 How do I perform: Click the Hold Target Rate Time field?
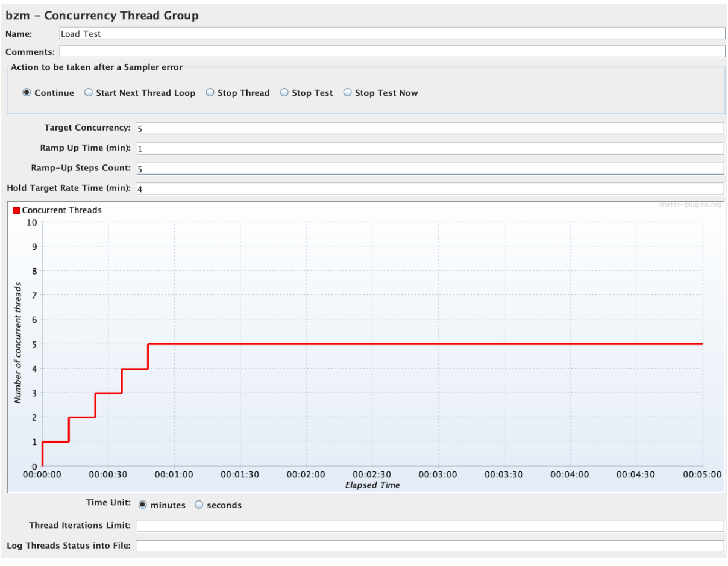point(429,188)
